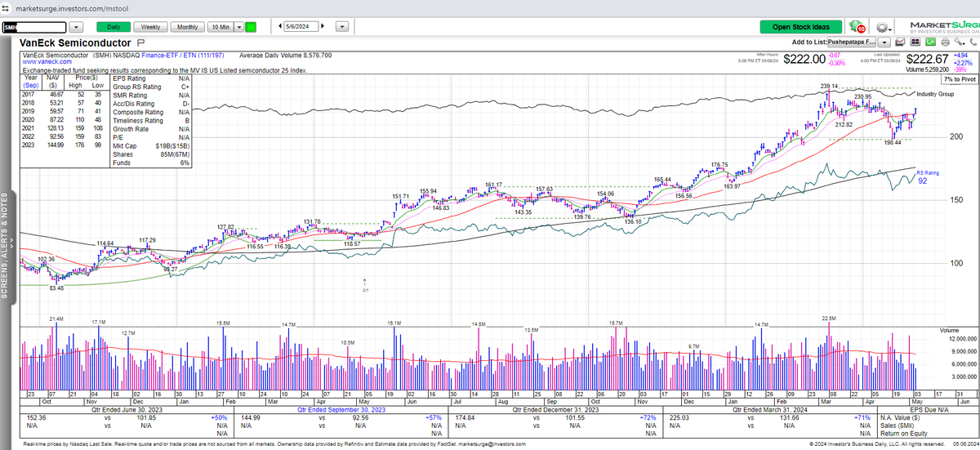Click the 83.48 price low label
980x450 pixels.
coord(57,287)
